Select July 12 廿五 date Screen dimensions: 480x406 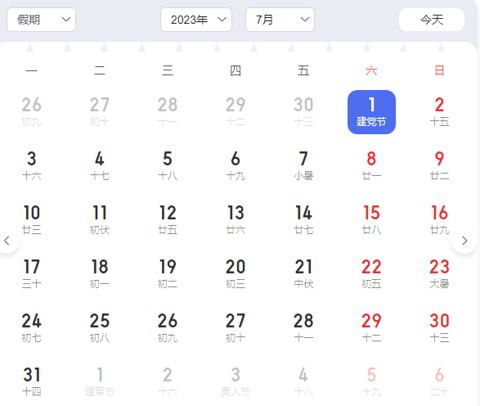168,220
